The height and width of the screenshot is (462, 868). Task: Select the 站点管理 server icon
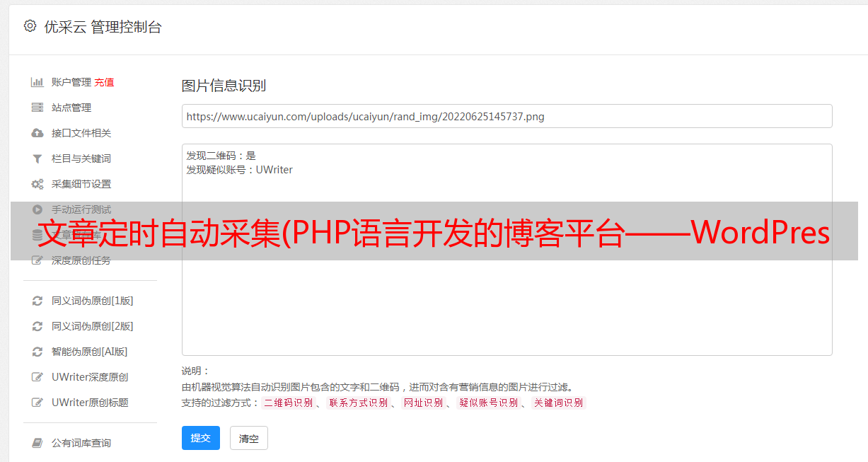tap(37, 108)
